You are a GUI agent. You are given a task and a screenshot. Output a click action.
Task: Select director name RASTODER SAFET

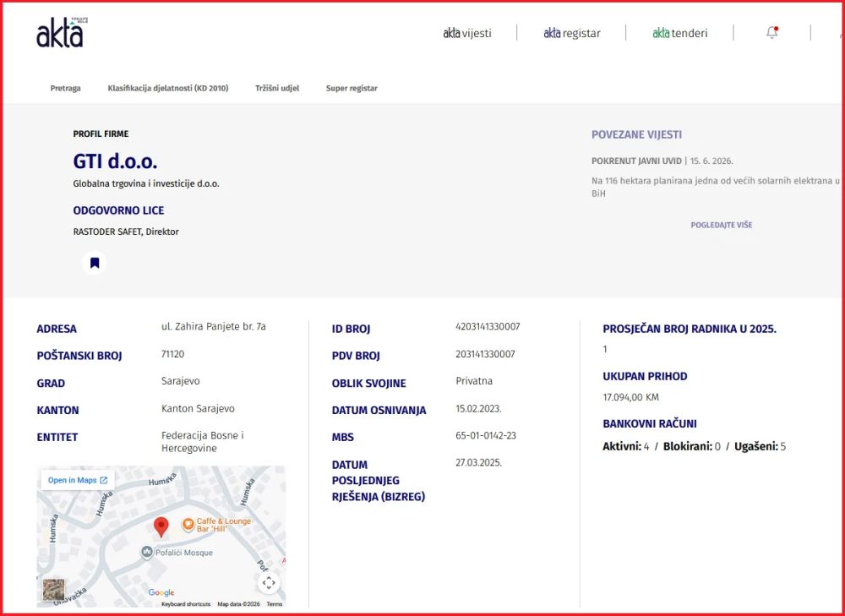107,232
